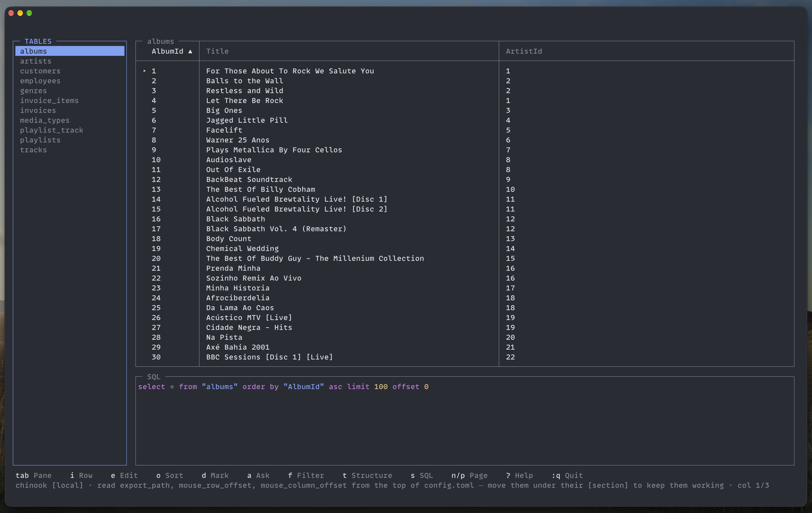Select 'Black Sabbath Vol. 4 (Remaster)' cell

coord(276,229)
